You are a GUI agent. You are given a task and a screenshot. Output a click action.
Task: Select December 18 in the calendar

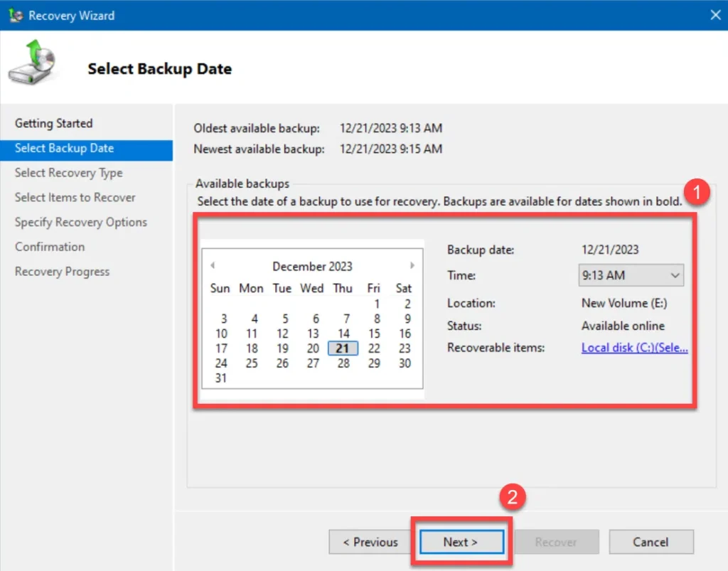pyautogui.click(x=252, y=348)
